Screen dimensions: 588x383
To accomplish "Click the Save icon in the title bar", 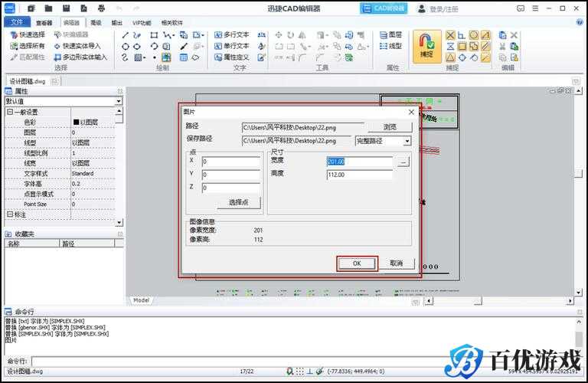I will 67,8.
